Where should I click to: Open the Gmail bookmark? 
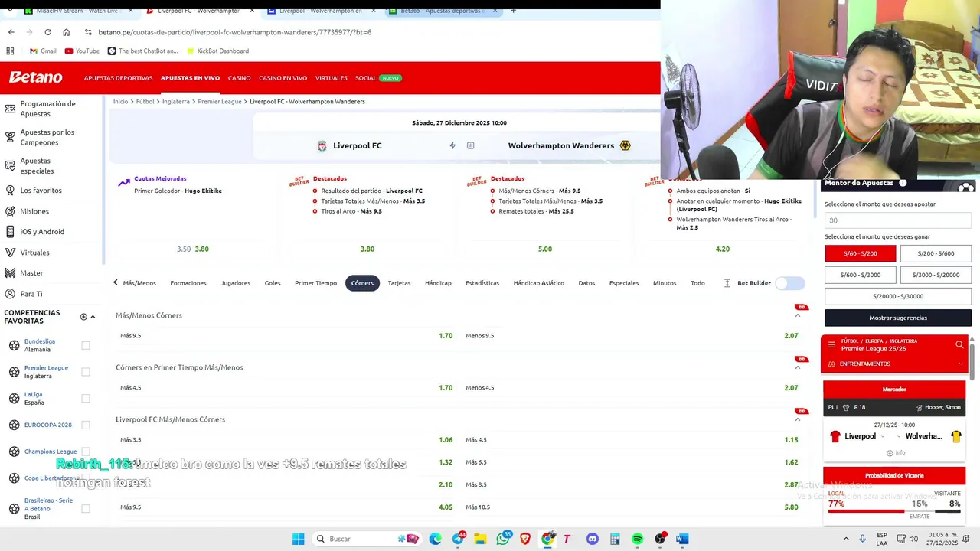[x=43, y=51]
